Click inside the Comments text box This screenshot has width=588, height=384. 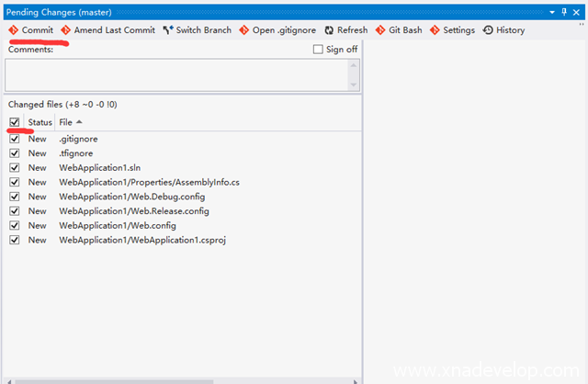175,73
